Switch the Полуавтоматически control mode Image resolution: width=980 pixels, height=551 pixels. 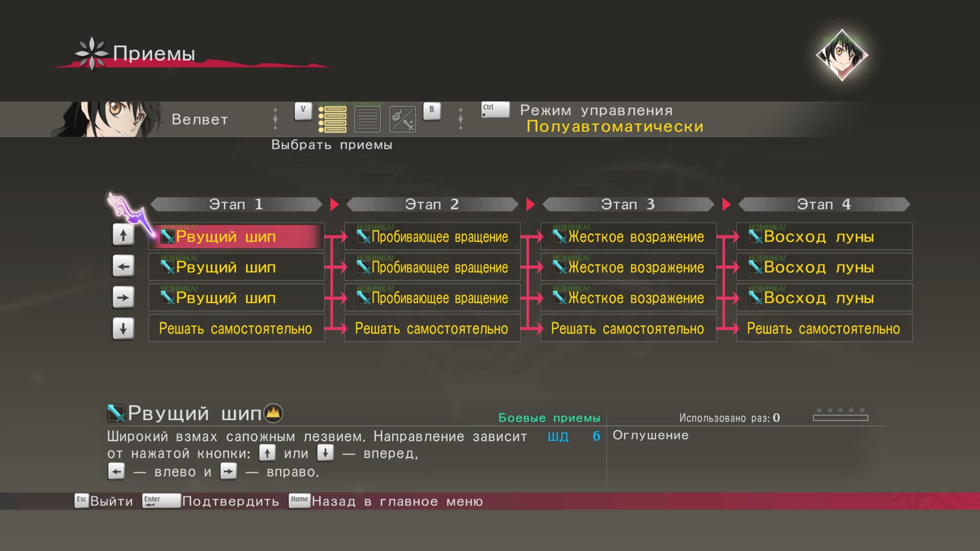point(615,127)
